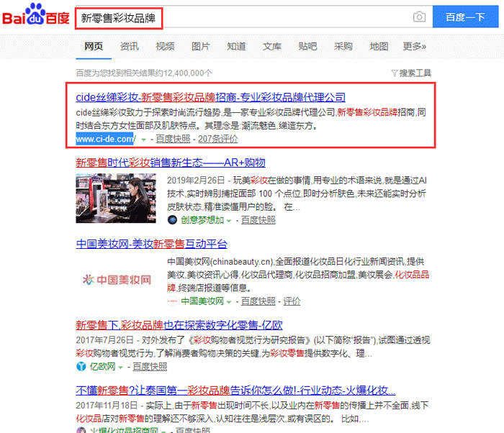Switch to the 资讯 tab

click(x=130, y=47)
